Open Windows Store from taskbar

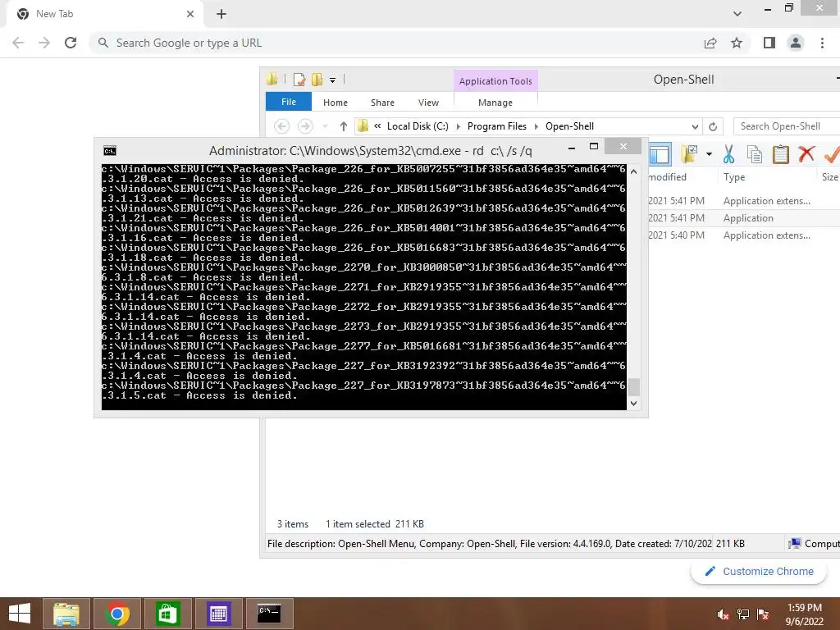(167, 614)
